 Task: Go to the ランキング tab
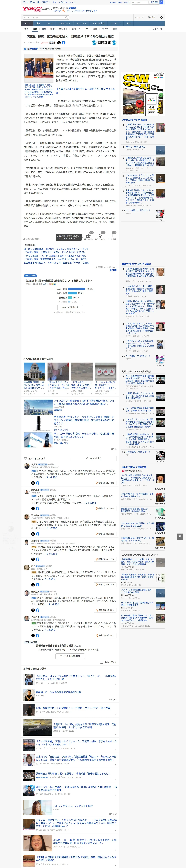[x=115, y=24]
